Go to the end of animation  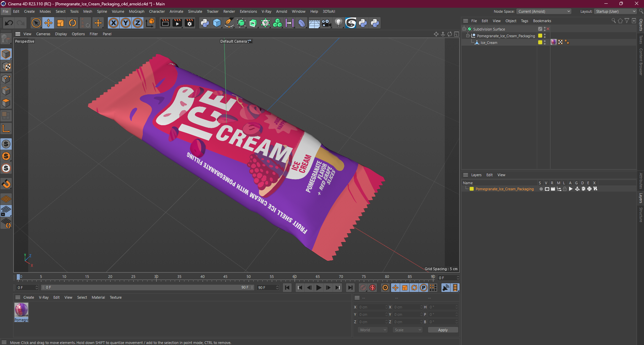coord(350,288)
